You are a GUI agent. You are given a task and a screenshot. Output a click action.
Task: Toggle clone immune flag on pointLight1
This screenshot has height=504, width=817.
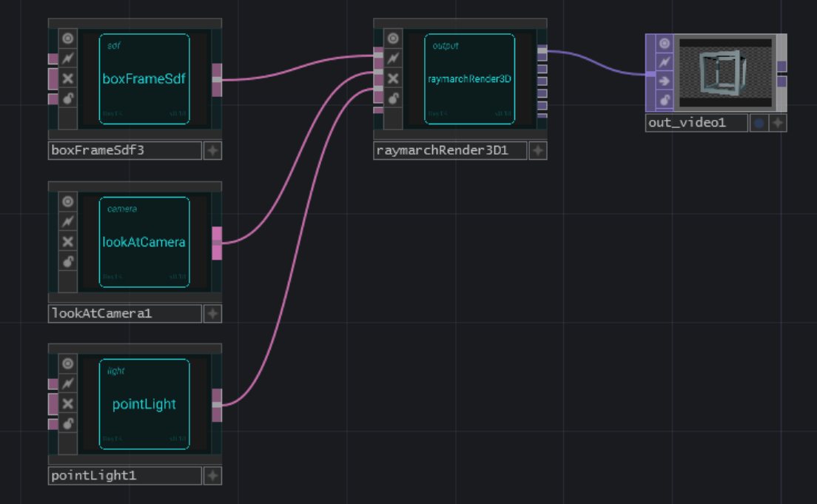[x=68, y=383]
